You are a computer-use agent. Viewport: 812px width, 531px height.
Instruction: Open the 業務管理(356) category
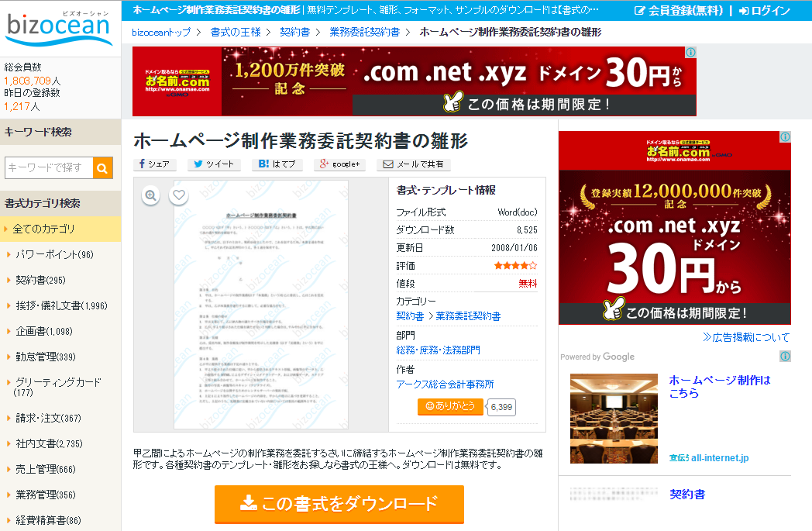click(45, 495)
